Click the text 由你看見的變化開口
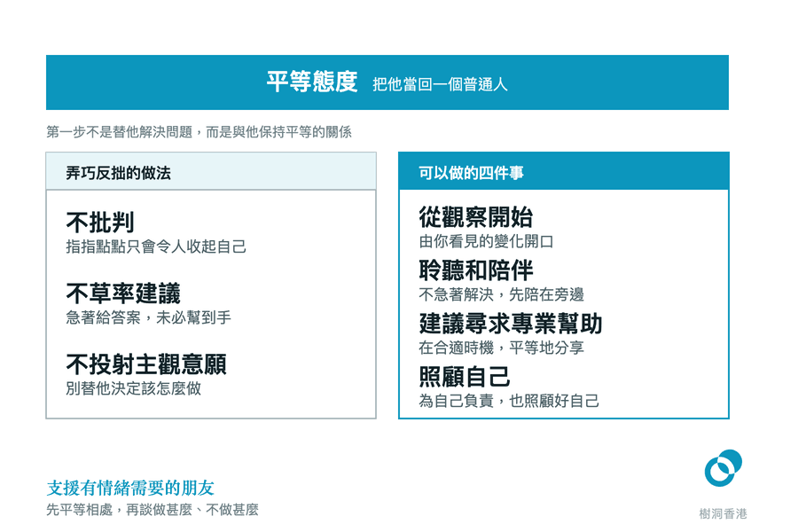 (486, 241)
